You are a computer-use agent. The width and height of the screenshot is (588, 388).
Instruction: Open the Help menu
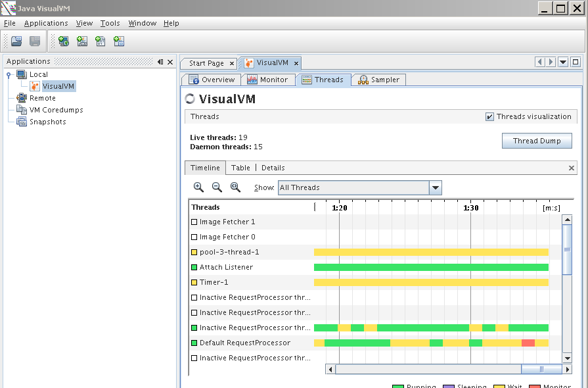tap(171, 23)
